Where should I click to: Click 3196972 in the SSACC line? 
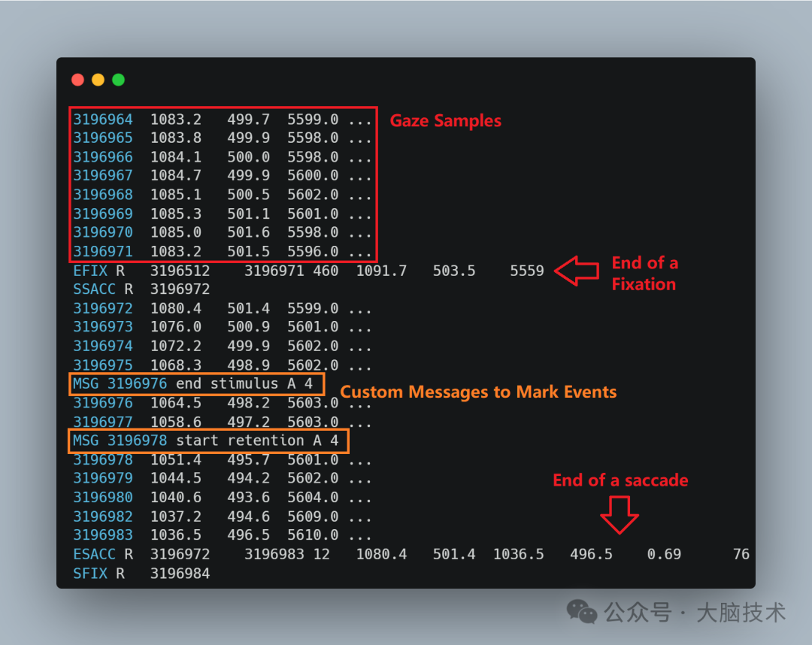[180, 289]
